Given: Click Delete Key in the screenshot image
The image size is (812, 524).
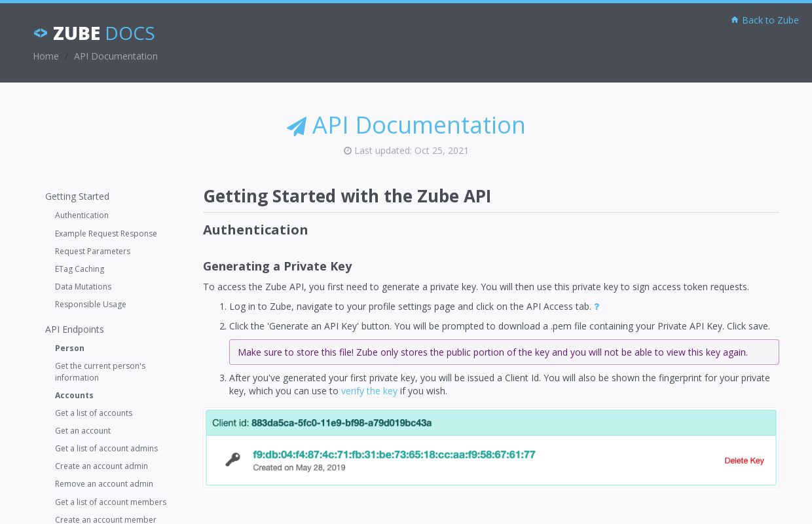Looking at the screenshot, I should [x=744, y=460].
